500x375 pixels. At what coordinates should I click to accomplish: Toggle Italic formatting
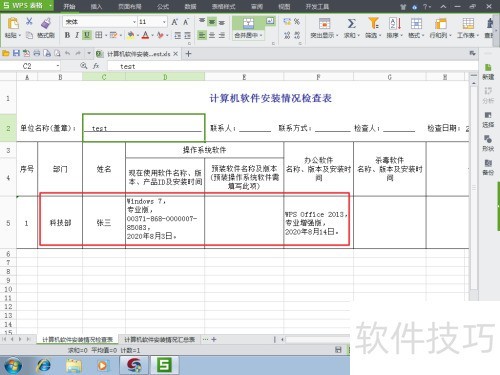tap(77, 35)
